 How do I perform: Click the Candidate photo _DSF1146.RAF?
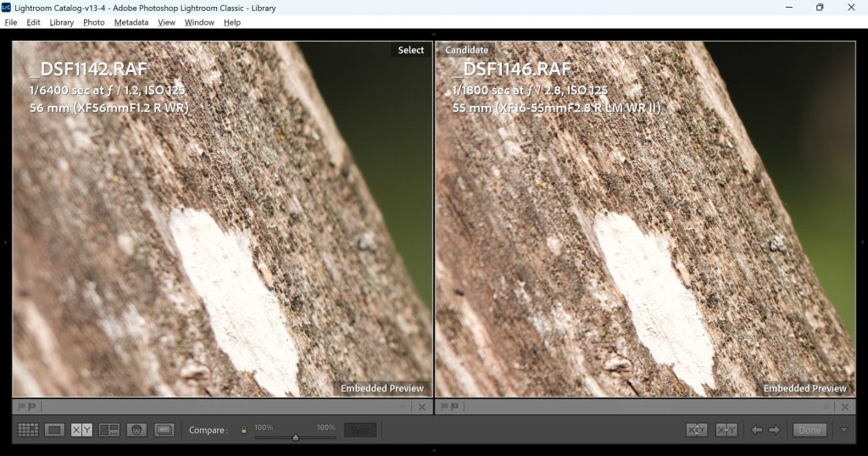pos(645,219)
